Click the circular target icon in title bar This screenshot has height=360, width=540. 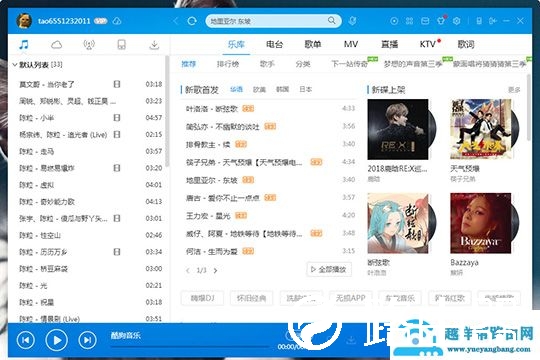tap(394, 21)
